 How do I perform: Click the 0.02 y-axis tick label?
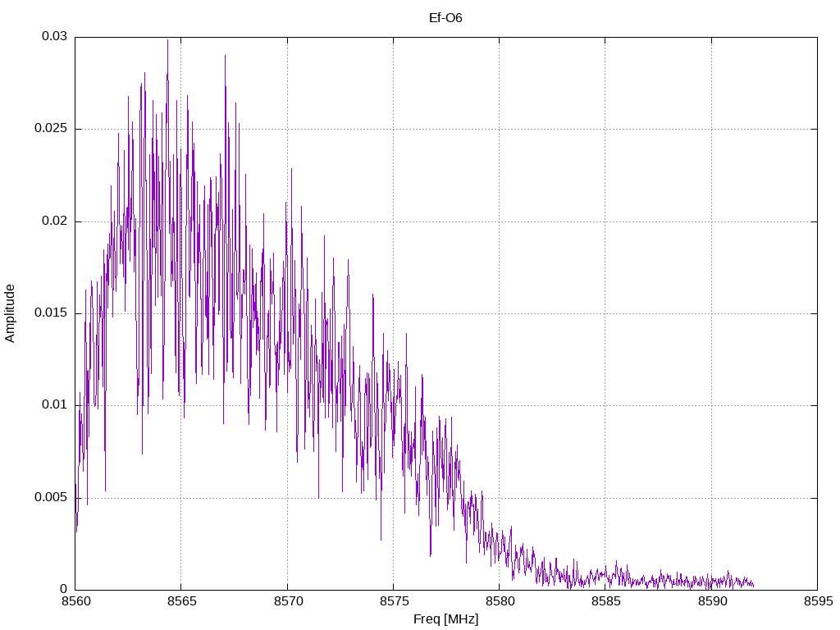[55, 221]
